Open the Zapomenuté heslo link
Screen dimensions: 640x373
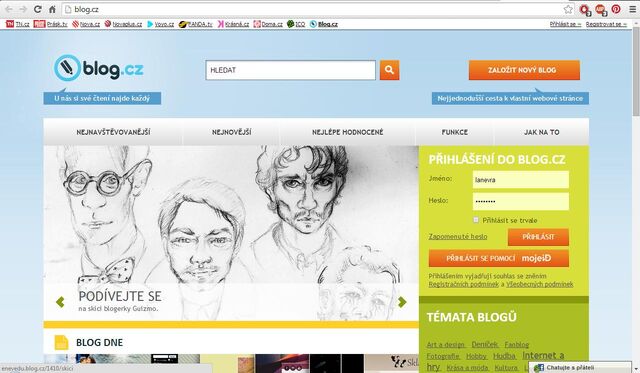[x=458, y=236]
